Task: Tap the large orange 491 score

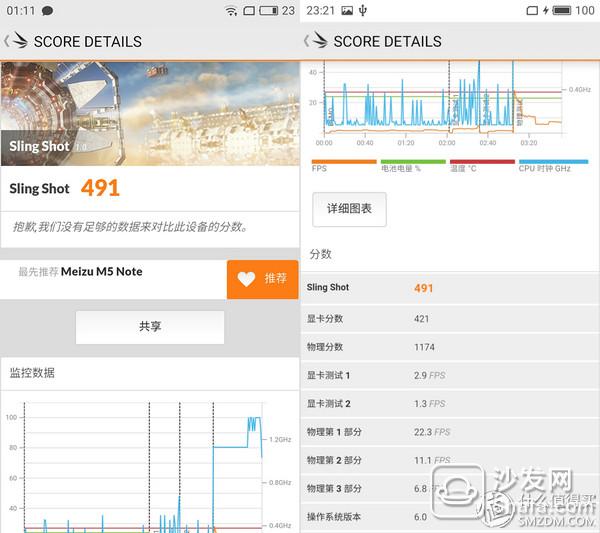Action: pos(100,188)
